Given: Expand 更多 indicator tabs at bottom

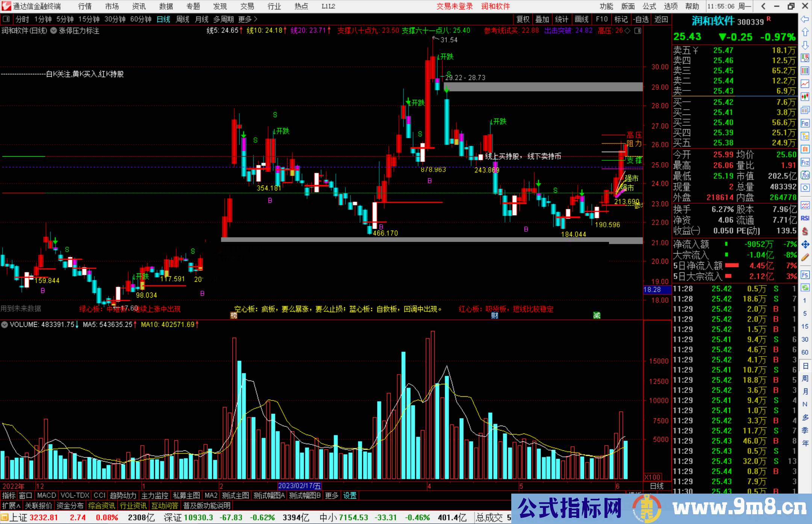Looking at the screenshot, I should coord(332,496).
